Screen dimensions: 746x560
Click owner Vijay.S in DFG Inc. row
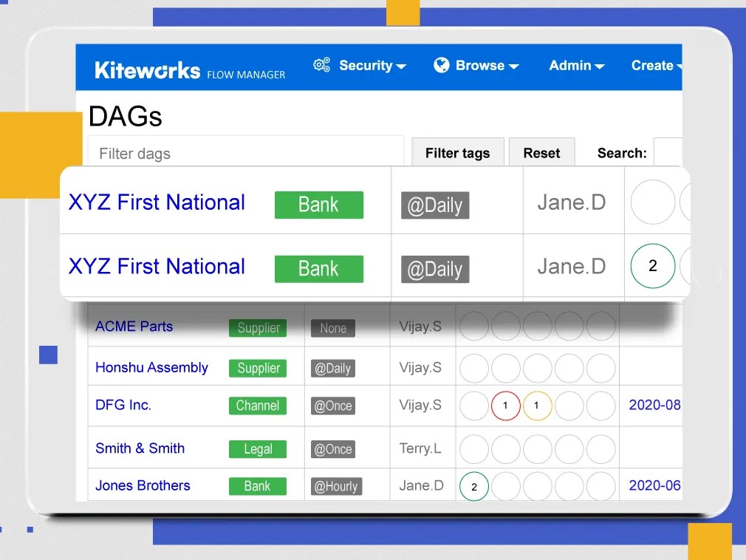click(x=420, y=405)
